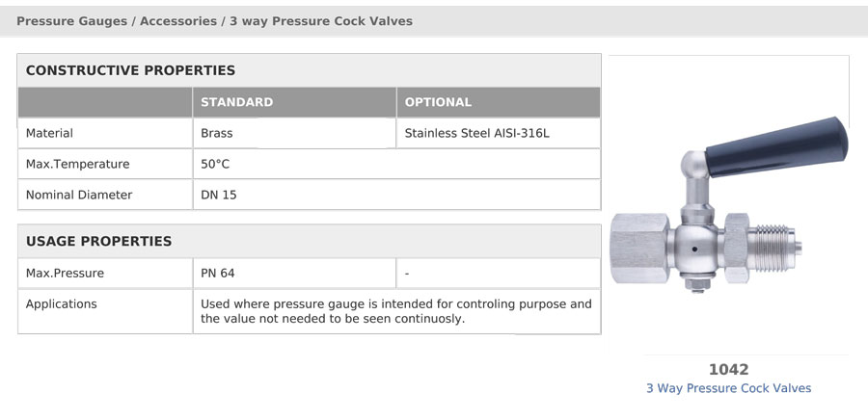Click the DN 15 diameter value
The width and height of the screenshot is (868, 420).
(219, 196)
